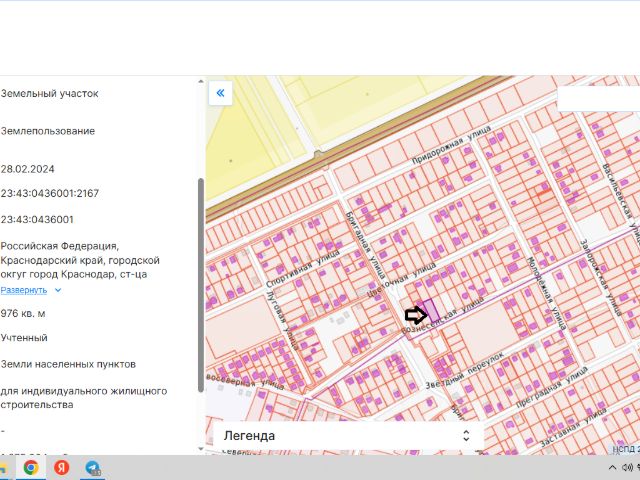The height and width of the screenshot is (480, 640).
Task: Open Google Chrome from the taskbar
Action: [31, 467]
